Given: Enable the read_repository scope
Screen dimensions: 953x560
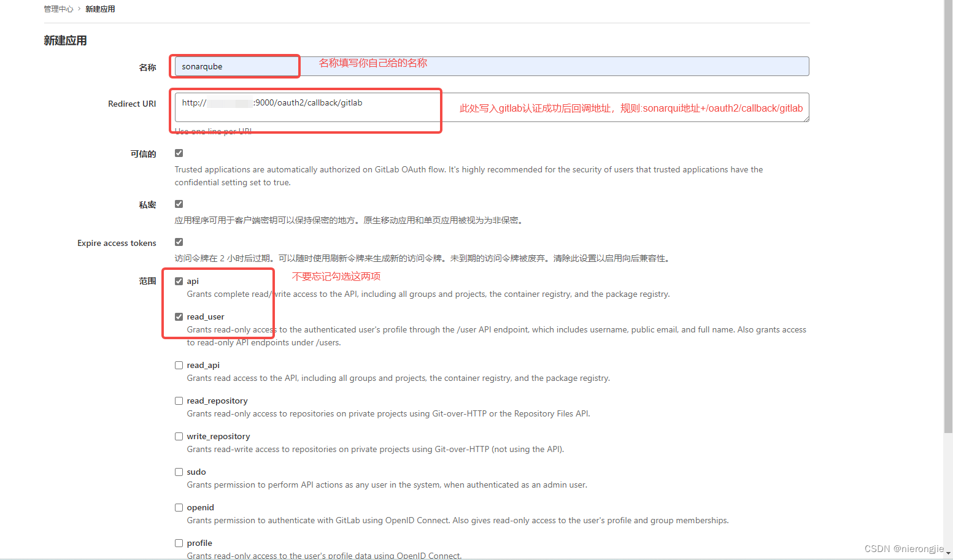Looking at the screenshot, I should 179,401.
